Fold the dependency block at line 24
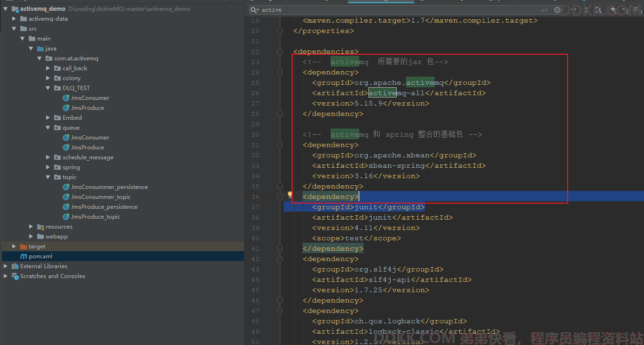 click(x=280, y=72)
